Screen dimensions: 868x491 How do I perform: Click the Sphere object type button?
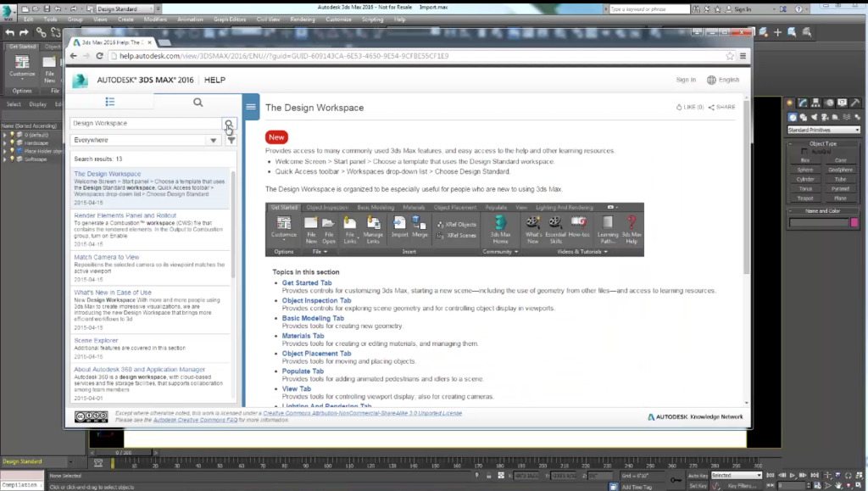pos(805,170)
